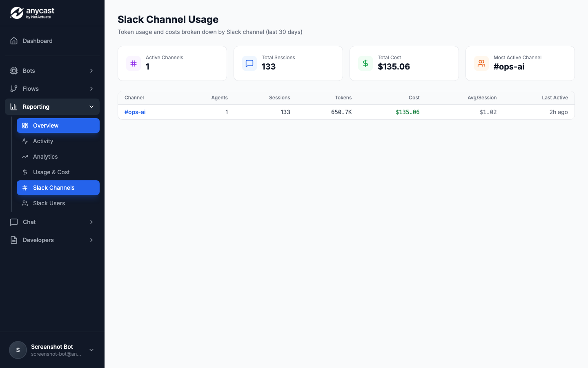The height and width of the screenshot is (368, 588).
Task: Click the Flows branch icon
Action: tap(14, 89)
